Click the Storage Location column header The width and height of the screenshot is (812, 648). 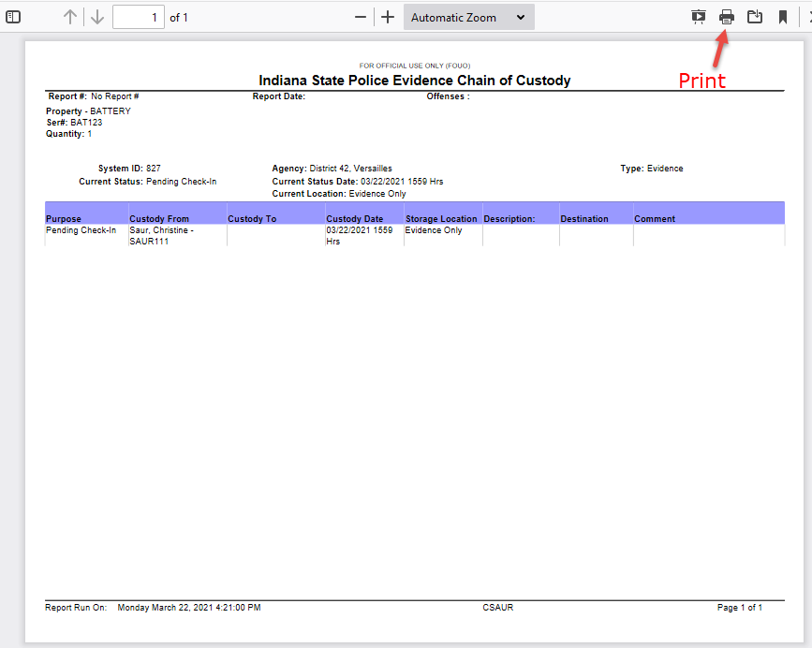(x=441, y=219)
